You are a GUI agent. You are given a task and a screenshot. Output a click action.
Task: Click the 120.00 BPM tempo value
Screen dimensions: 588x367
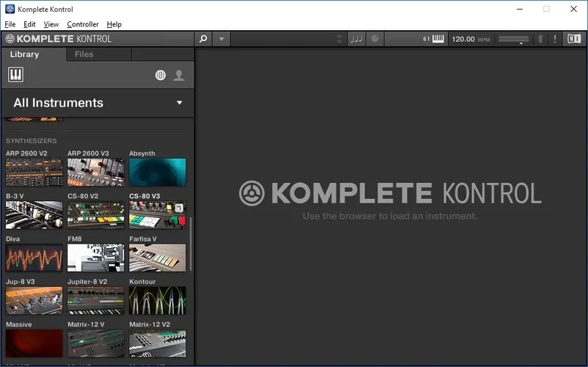(463, 39)
